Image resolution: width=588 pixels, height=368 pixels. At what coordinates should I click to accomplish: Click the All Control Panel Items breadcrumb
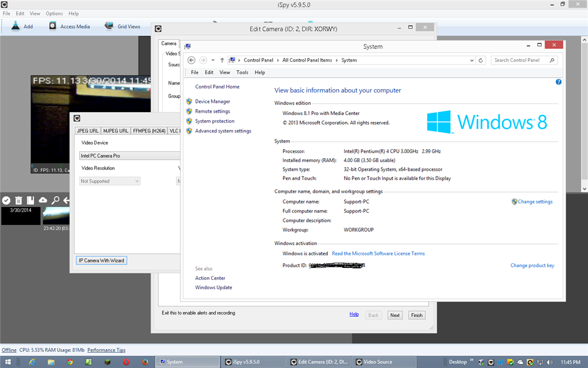coord(307,60)
